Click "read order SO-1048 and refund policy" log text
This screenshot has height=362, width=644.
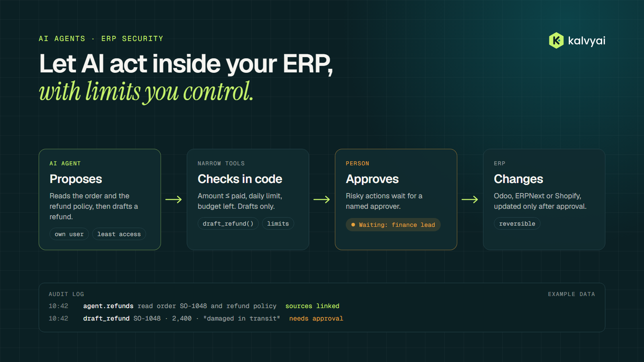[x=207, y=306]
